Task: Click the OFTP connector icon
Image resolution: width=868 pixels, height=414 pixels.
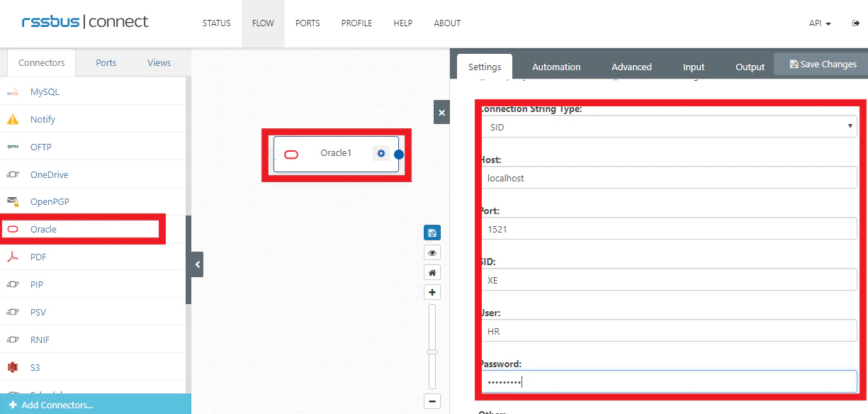Action: [x=13, y=147]
